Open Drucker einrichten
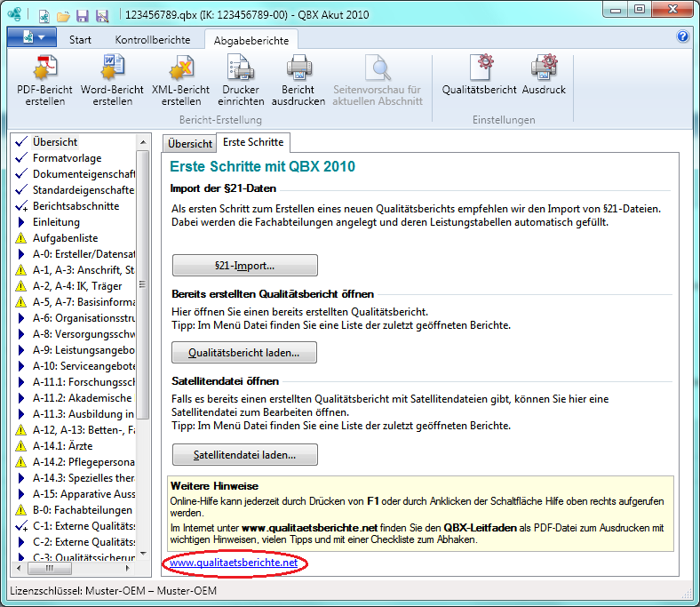This screenshot has height=607, width=700. click(241, 81)
